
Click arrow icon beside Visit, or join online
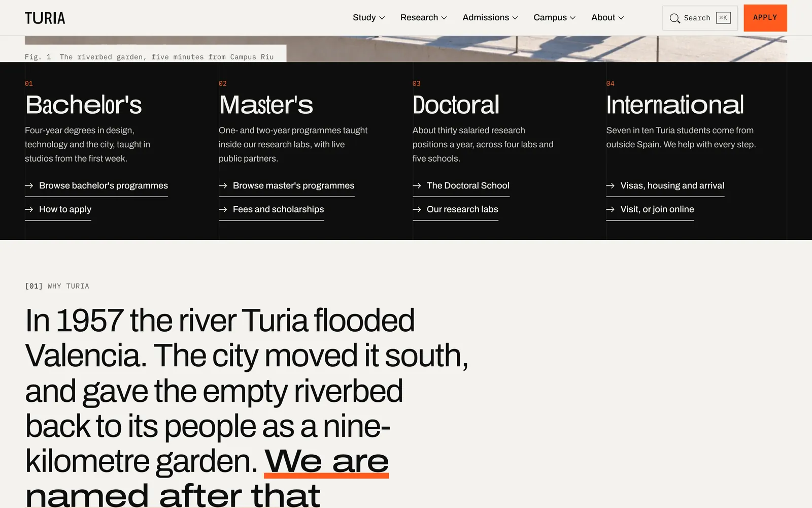click(611, 209)
